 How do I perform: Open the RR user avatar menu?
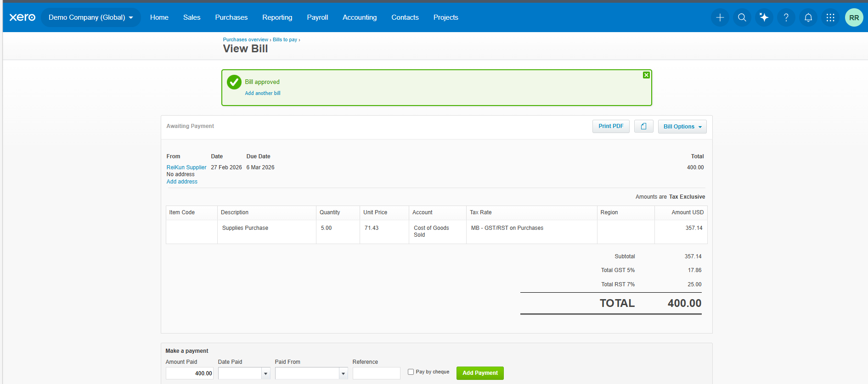pyautogui.click(x=854, y=17)
